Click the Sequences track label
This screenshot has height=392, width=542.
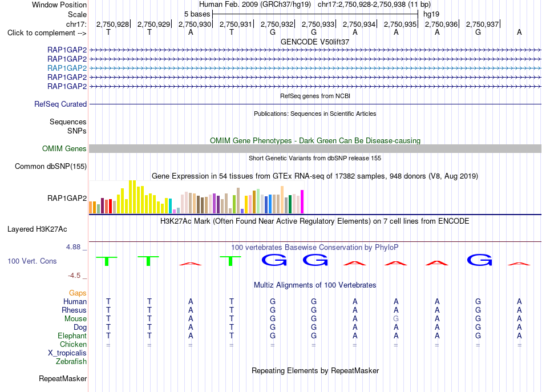click(x=68, y=122)
